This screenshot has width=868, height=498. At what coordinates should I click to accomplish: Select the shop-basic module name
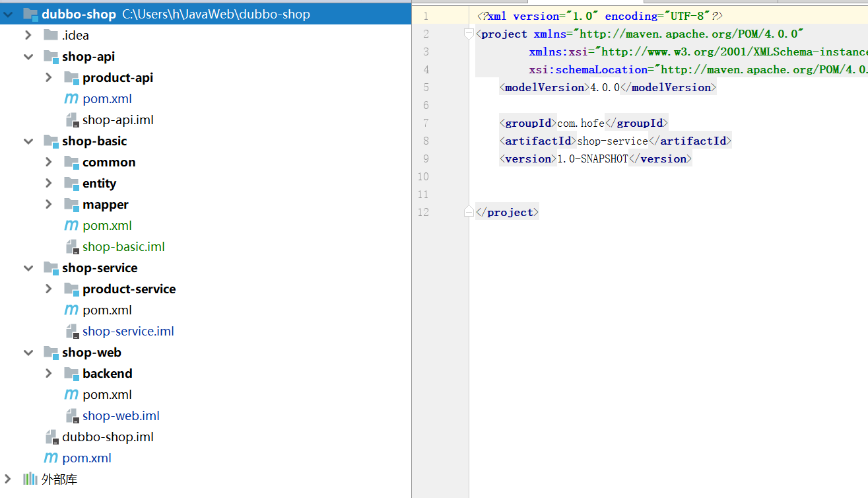click(x=94, y=141)
